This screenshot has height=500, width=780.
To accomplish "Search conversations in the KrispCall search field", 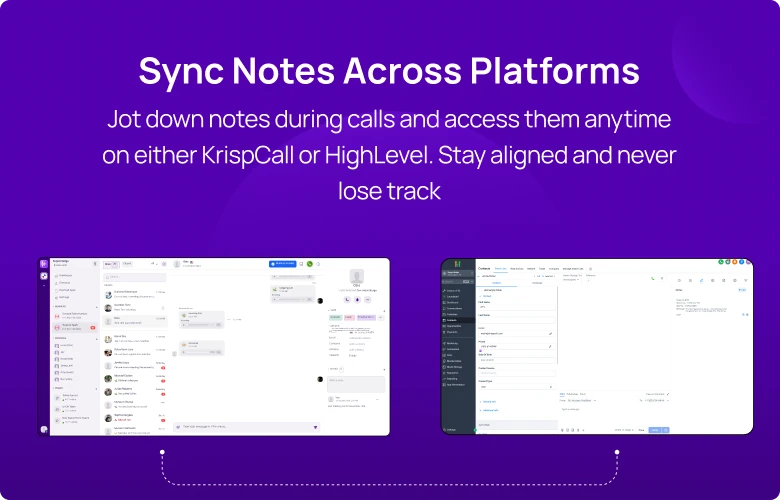I will [x=135, y=277].
